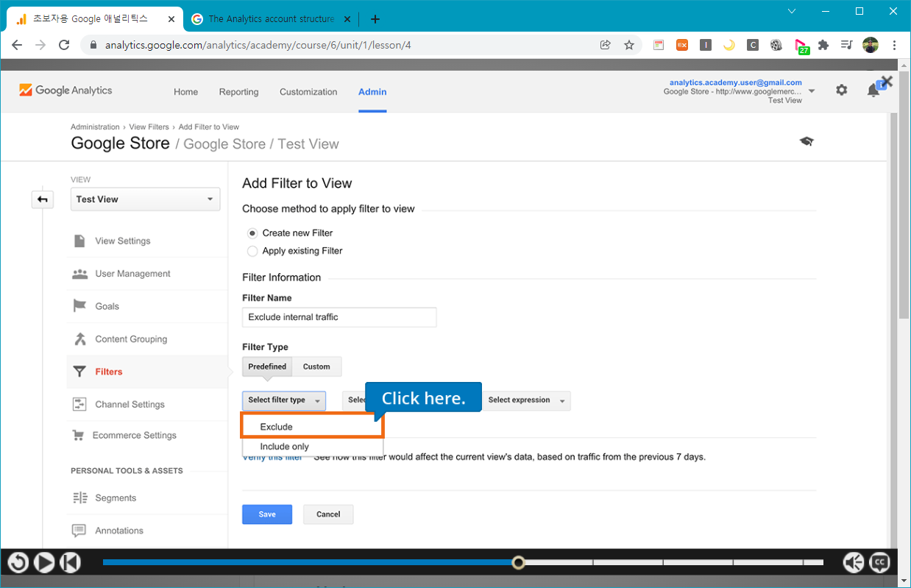This screenshot has width=911, height=588.
Task: Open the media control playlist icon
Action: point(847,45)
